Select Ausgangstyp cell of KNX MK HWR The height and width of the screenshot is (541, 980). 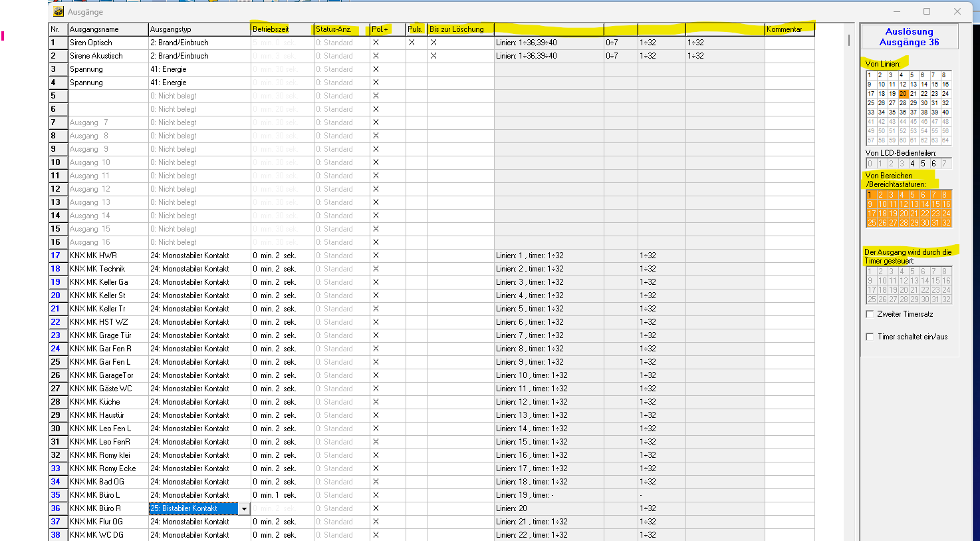pyautogui.click(x=199, y=256)
